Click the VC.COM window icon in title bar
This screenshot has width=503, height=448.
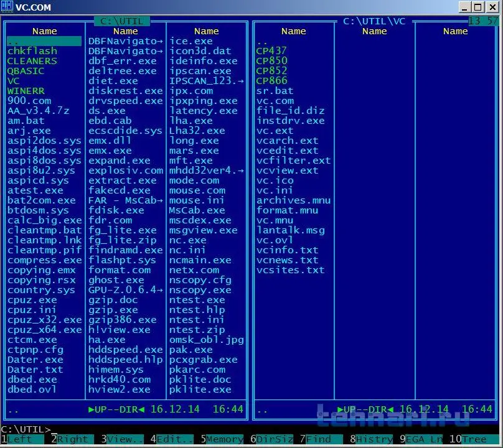(x=6, y=7)
